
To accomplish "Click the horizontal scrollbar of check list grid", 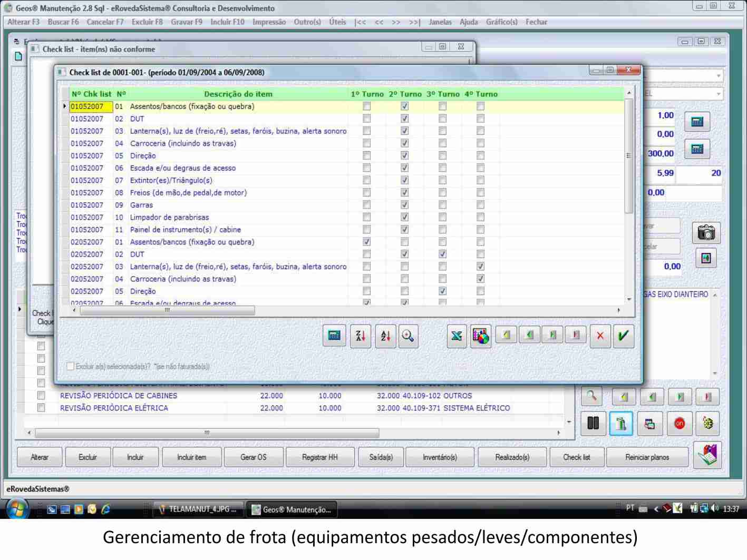I will [x=168, y=310].
